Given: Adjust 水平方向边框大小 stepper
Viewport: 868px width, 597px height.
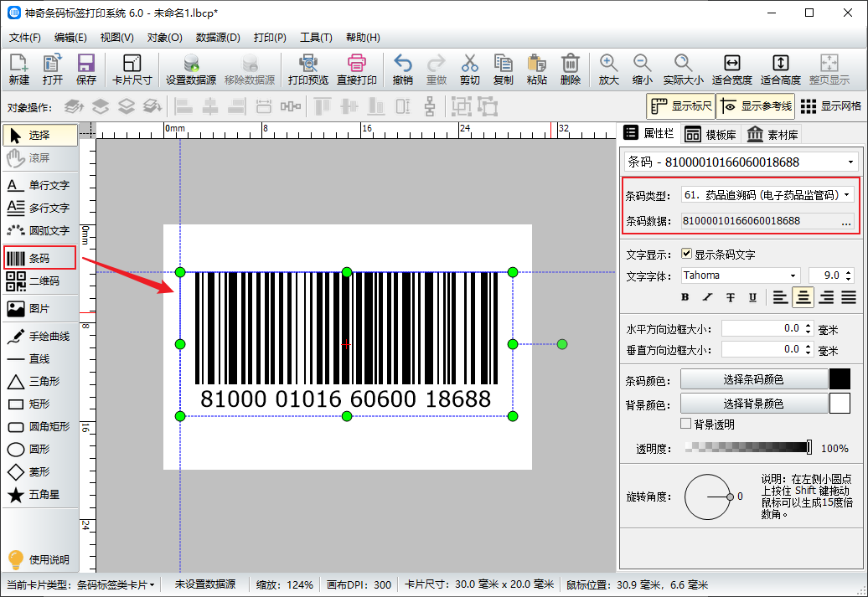Looking at the screenshot, I should click(809, 329).
